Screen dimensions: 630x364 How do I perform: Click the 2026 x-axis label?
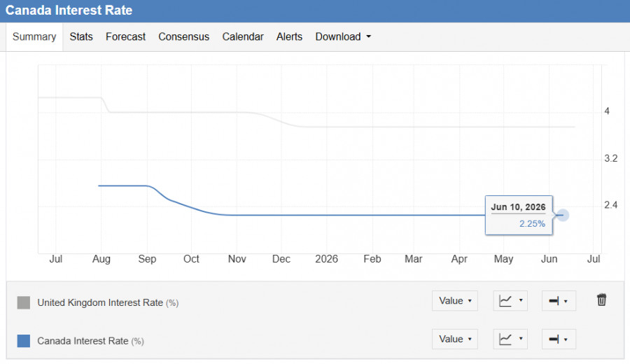point(326,259)
